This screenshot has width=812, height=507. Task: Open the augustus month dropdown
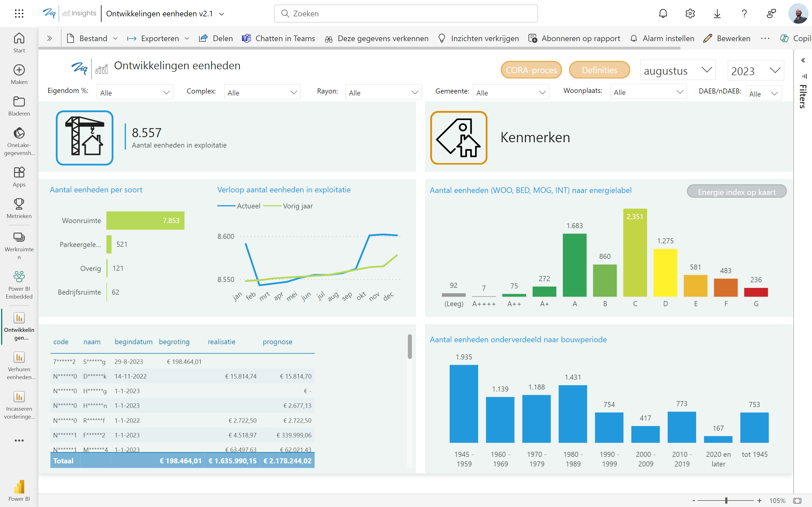tap(678, 70)
